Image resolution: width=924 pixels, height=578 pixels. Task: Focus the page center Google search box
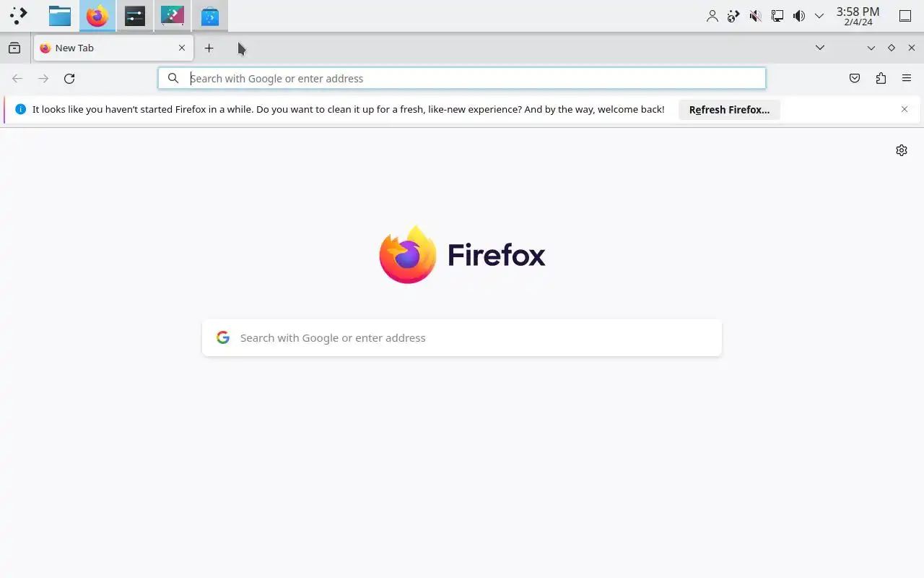[x=462, y=337]
